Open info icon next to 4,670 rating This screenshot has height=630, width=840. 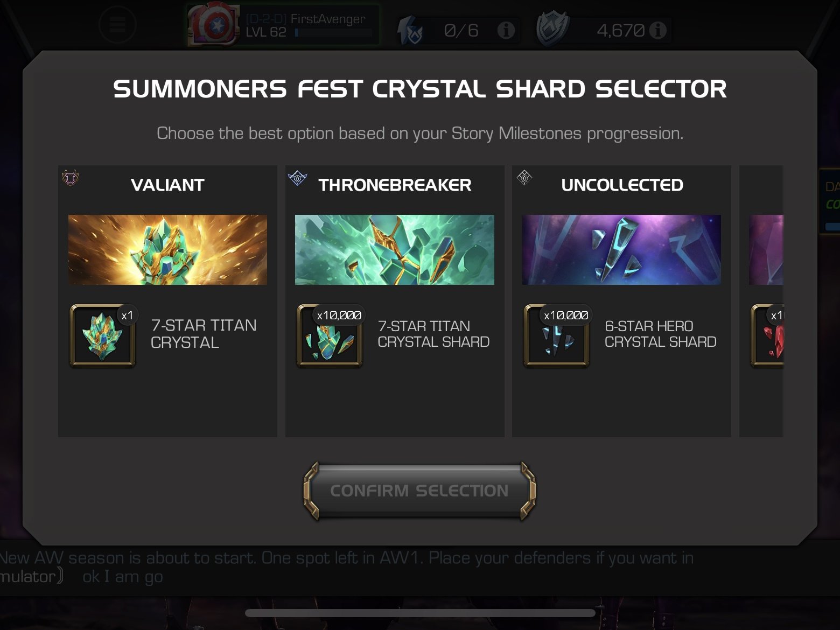tap(657, 30)
